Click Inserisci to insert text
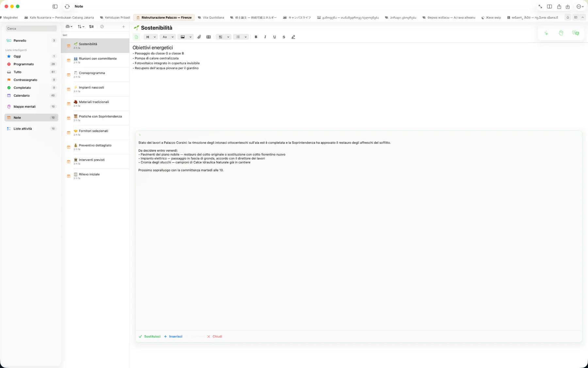The image size is (588, 368). click(173, 336)
